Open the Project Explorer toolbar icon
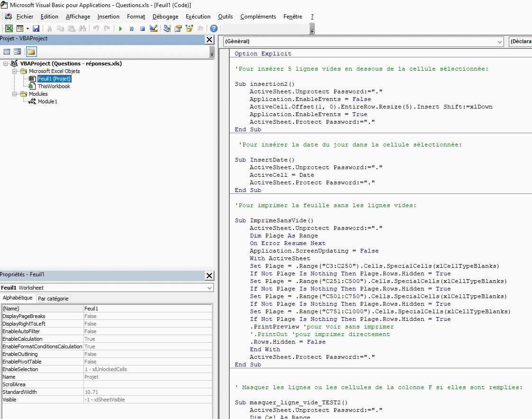Viewport: 532px width, 419px height. click(167, 28)
